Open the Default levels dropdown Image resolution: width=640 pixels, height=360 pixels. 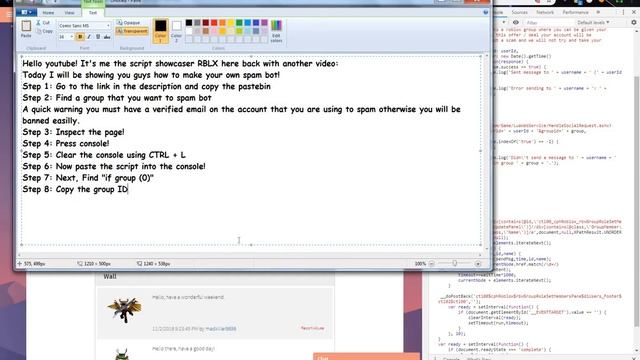point(593,22)
